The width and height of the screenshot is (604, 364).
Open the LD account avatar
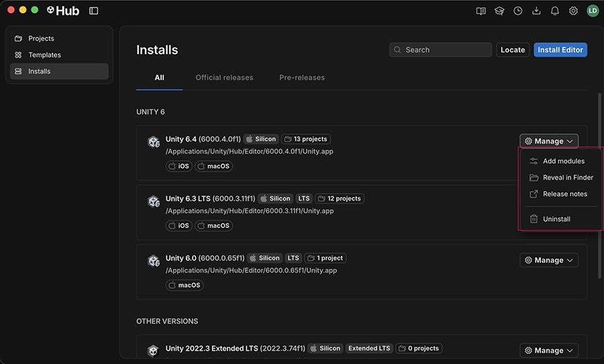(x=593, y=11)
